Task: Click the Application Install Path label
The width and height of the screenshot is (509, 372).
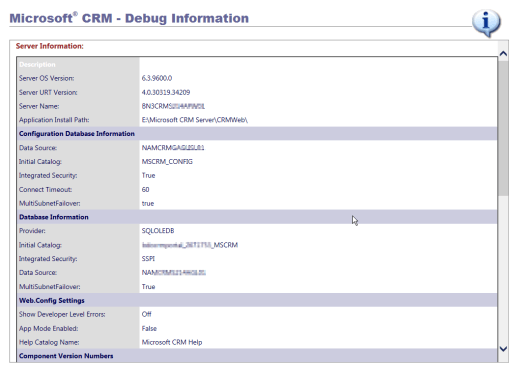Action: coord(54,120)
